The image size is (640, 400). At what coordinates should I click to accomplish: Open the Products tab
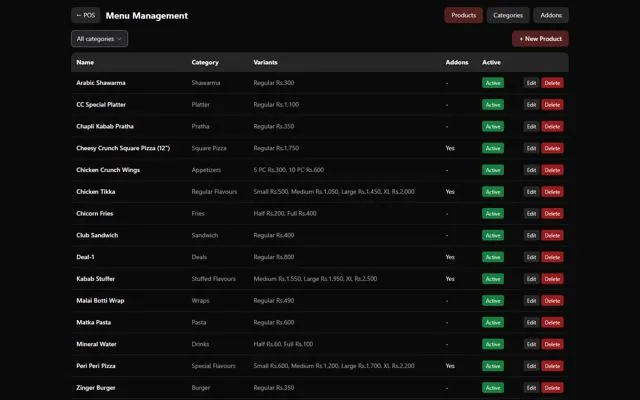pyautogui.click(x=463, y=15)
